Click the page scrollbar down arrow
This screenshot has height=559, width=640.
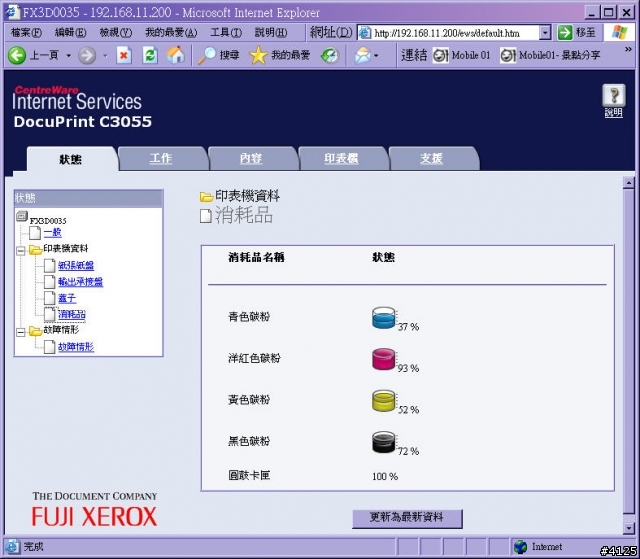629,528
